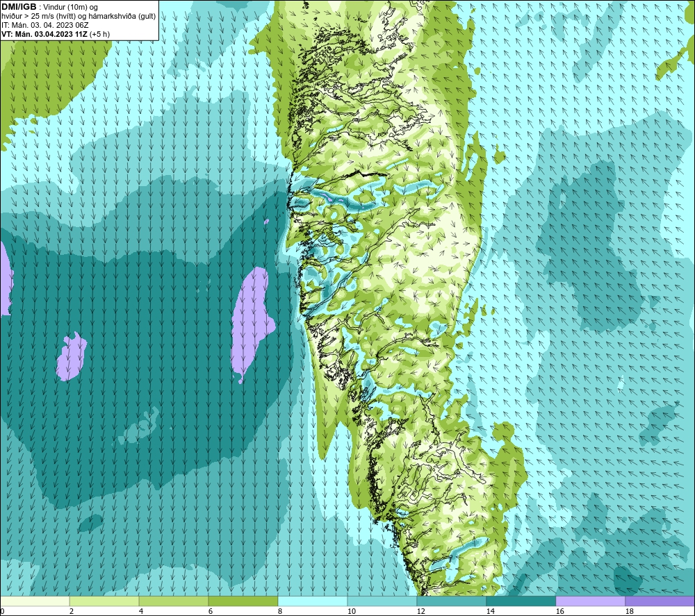The width and height of the screenshot is (695, 616).
Task: Click the legend tick label '14'
Action: 490,612
